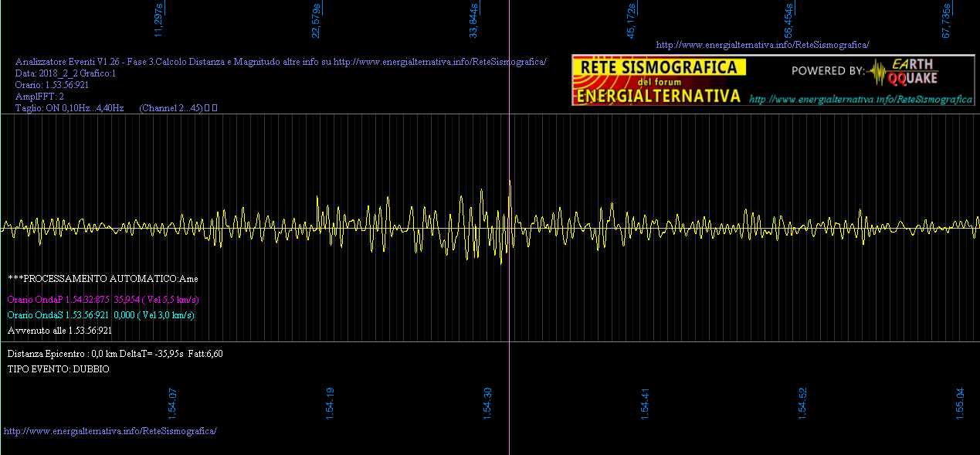Select the cyan Orario OndaS line
The width and height of the screenshot is (980, 455).
pos(100,314)
